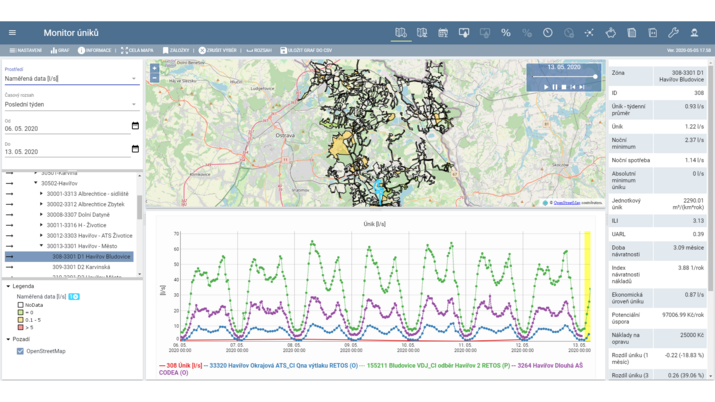Open Nastavení in the secondary toolbar
The image size is (715, 402).
pyautogui.click(x=26, y=50)
